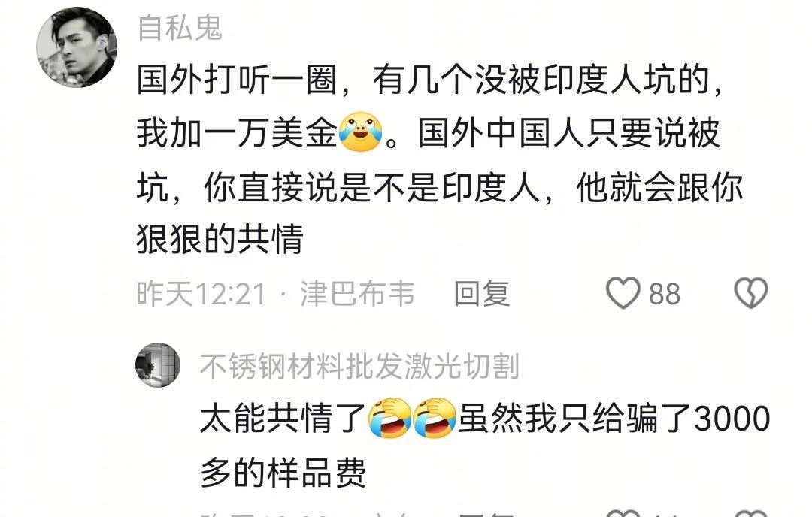Select the reply line starting 太能共情了
812x517 pixels.
coord(485,418)
